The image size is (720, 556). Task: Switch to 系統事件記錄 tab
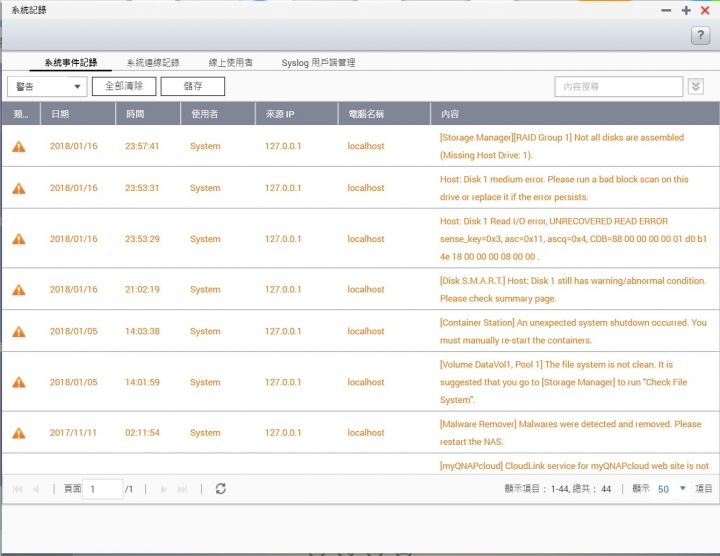[71, 62]
